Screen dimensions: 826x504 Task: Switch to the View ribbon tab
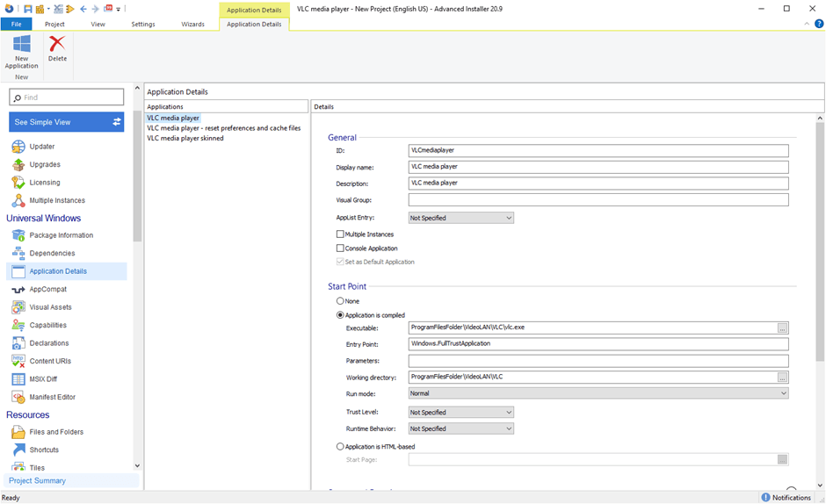point(98,25)
